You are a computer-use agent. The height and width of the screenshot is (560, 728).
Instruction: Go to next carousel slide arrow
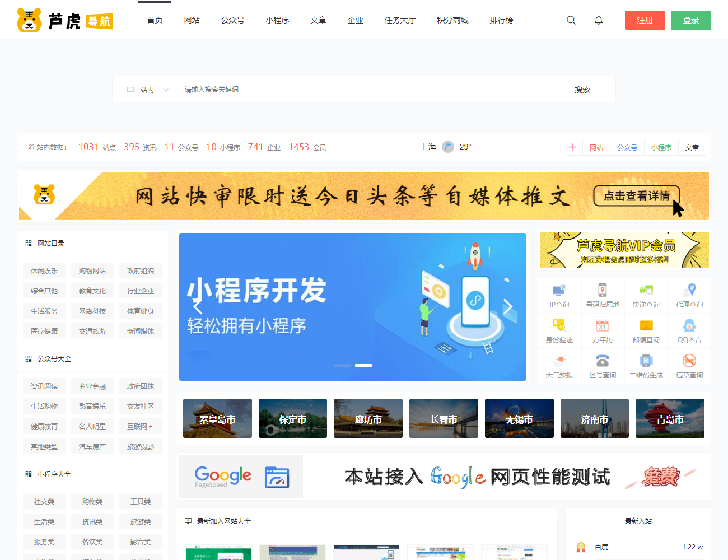coord(507,307)
